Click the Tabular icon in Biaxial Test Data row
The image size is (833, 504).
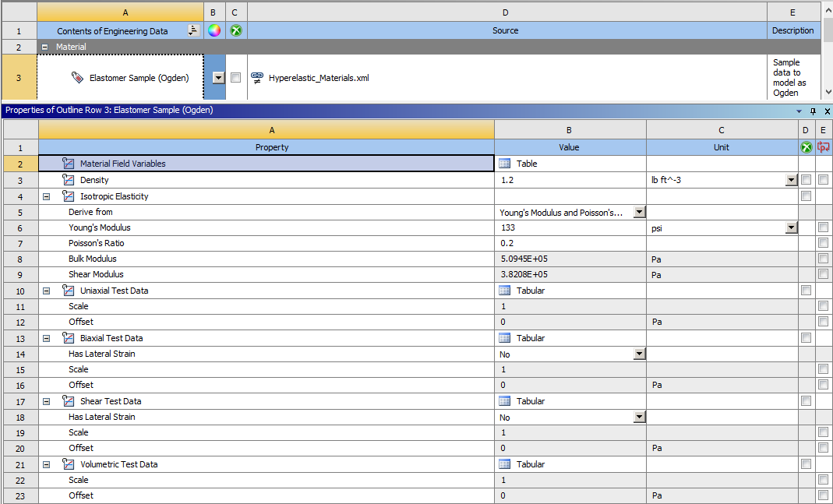tap(505, 338)
